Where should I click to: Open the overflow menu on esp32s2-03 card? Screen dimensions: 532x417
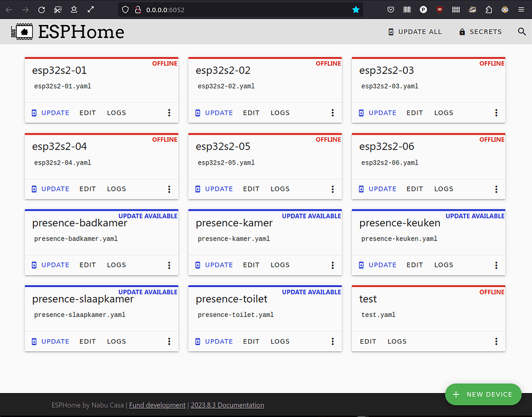coord(496,112)
